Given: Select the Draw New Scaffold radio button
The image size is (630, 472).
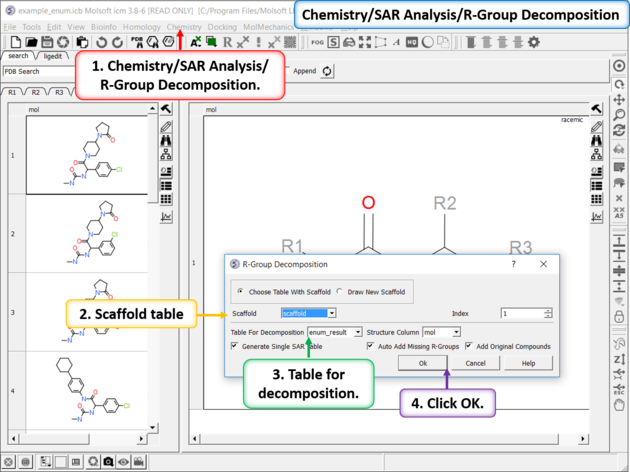Looking at the screenshot, I should 340,291.
